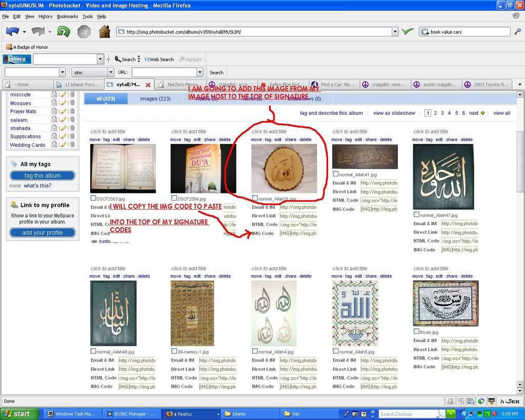Click the pencil edit icon for Mosques album
525x420 pixels.
pyautogui.click(x=63, y=103)
